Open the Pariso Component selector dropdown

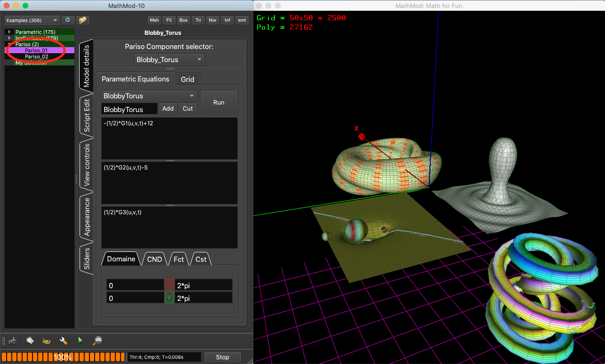click(169, 59)
